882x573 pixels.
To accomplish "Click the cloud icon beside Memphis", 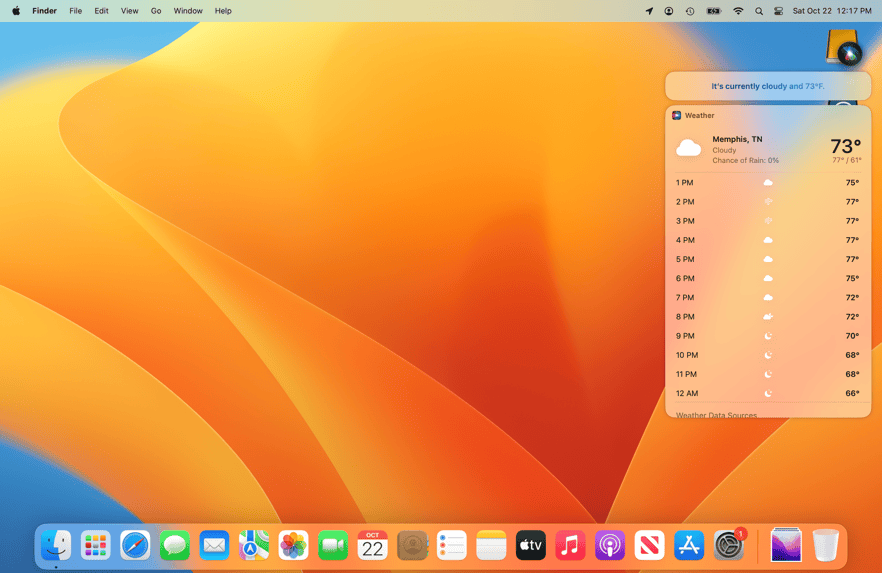I will [688, 148].
